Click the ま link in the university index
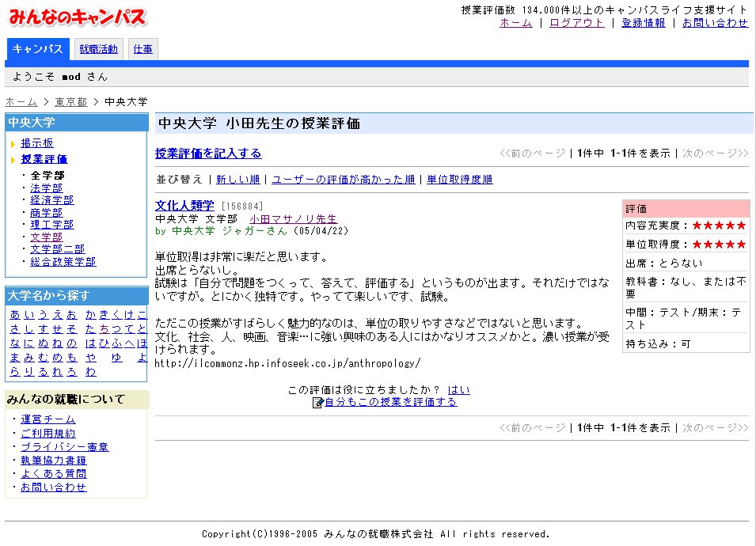The width and height of the screenshot is (756, 546). point(15,358)
